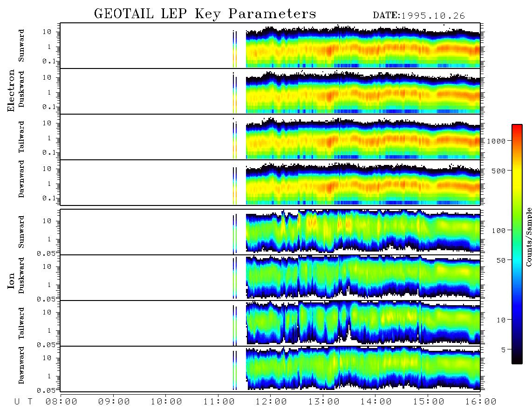
Task: Click the "12:00" time tick label
Action: [272, 402]
